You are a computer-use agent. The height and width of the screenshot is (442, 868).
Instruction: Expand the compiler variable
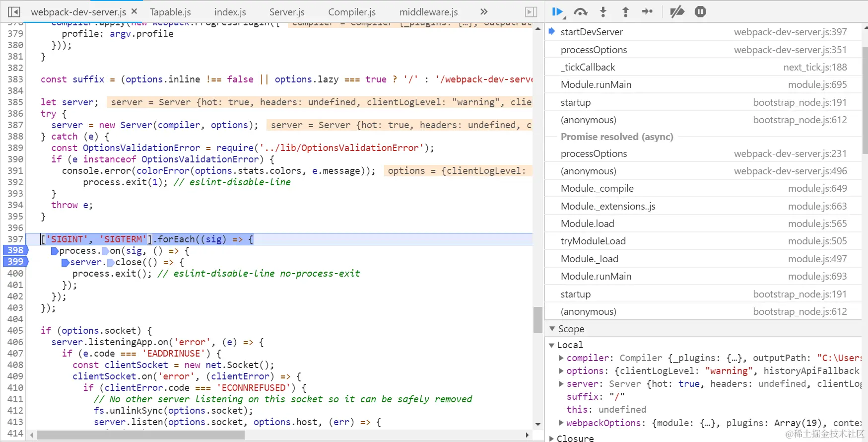561,358
